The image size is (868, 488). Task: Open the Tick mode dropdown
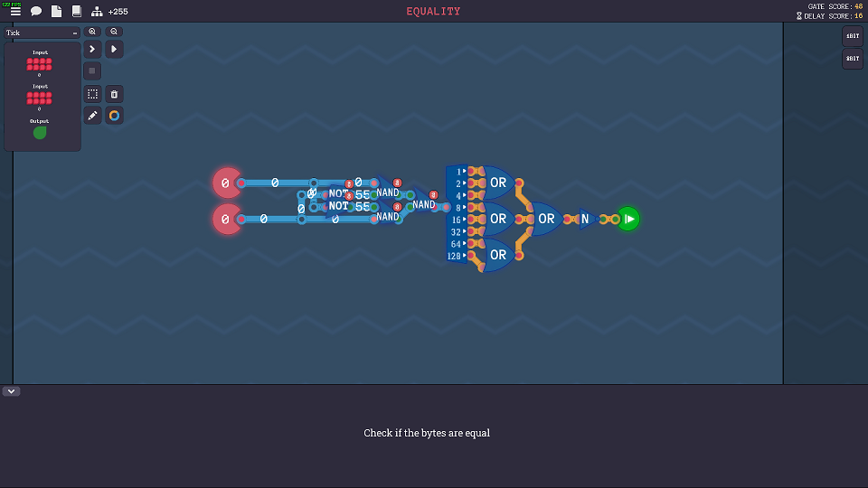pyautogui.click(x=42, y=33)
